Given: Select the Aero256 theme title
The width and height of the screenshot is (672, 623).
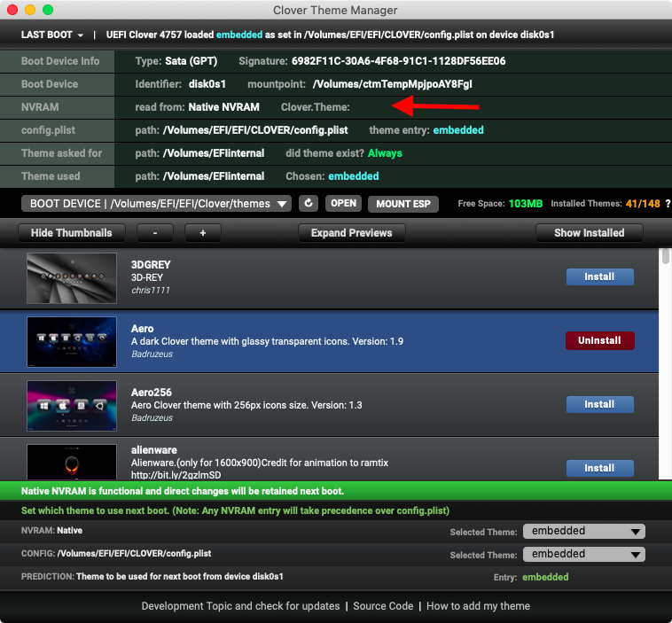Looking at the screenshot, I should (152, 393).
